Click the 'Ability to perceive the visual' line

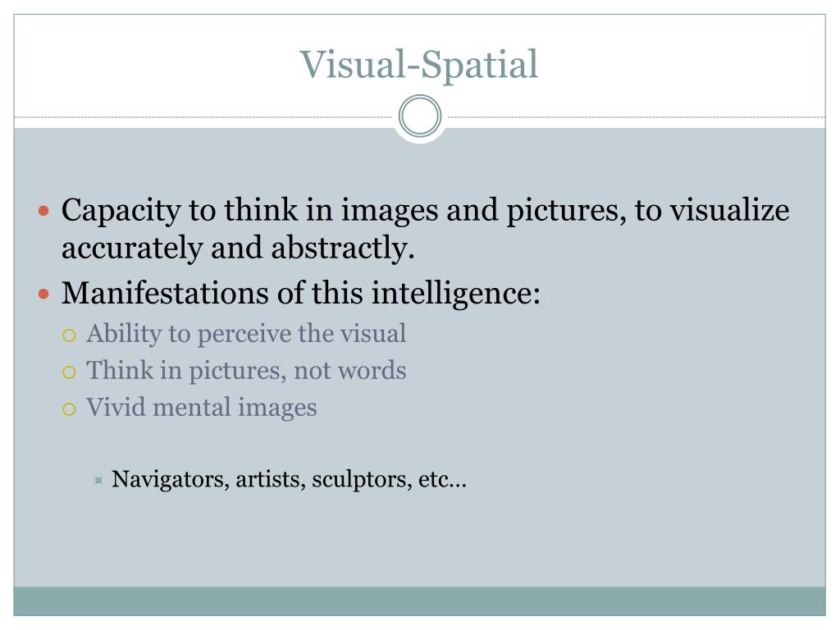pos(246,335)
